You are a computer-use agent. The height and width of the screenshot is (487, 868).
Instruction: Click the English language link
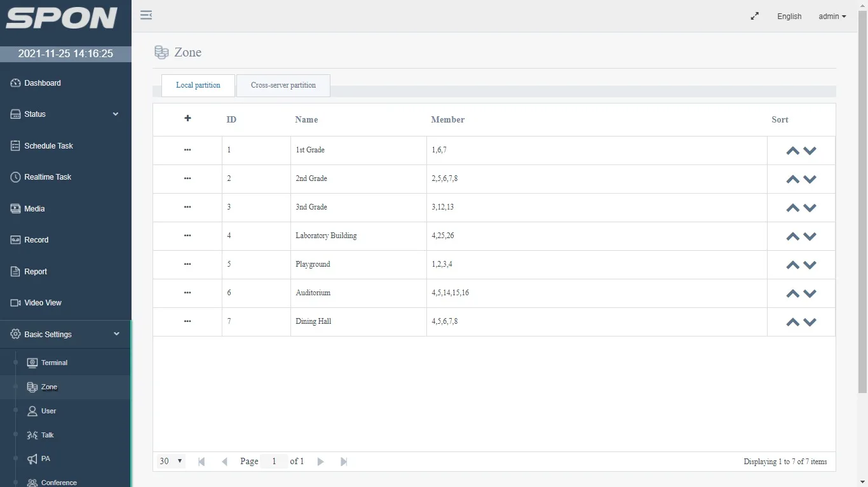789,17
